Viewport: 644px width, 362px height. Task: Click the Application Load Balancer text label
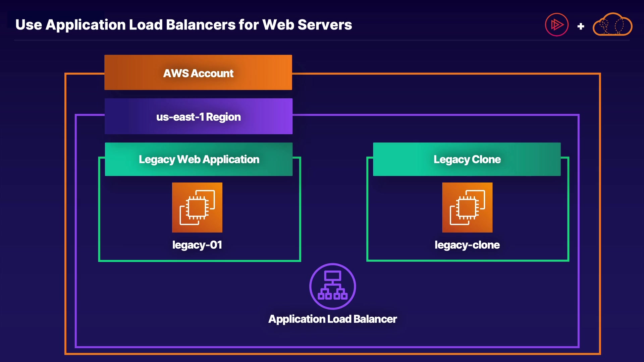point(332,319)
